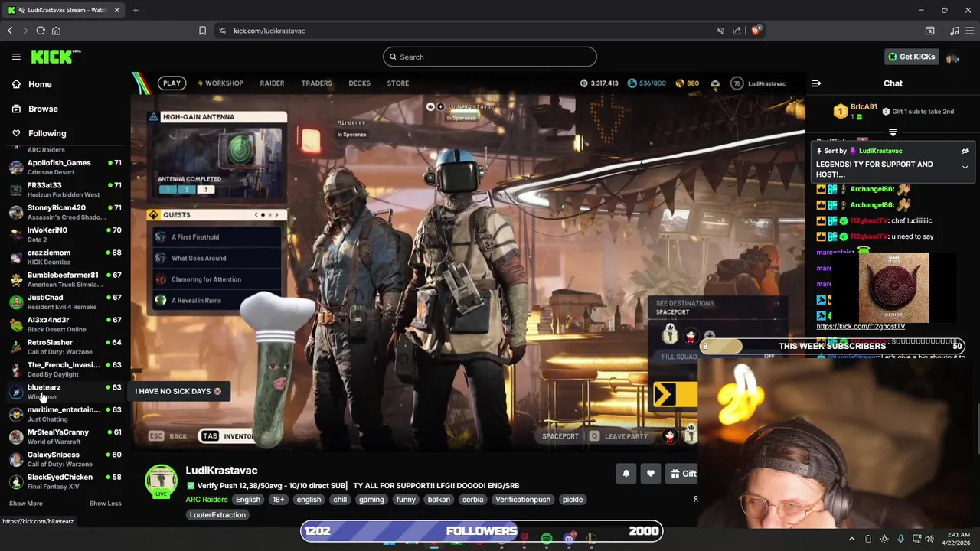
Task: Click the Discord icon in the taskbar
Action: (569, 539)
